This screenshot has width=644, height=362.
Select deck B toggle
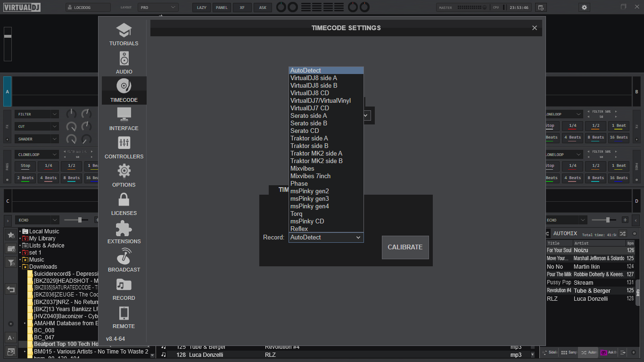[x=636, y=91]
